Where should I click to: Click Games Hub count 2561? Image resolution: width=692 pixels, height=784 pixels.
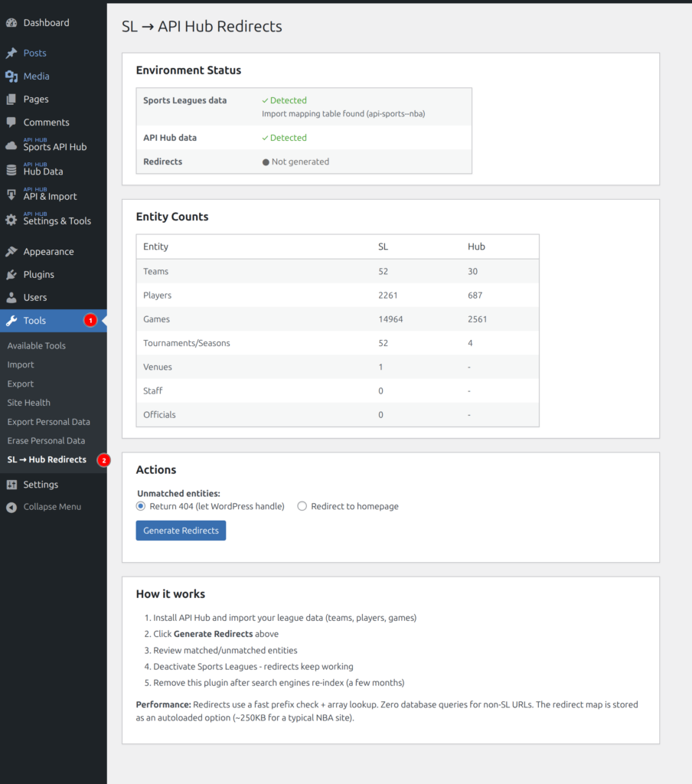(x=477, y=319)
